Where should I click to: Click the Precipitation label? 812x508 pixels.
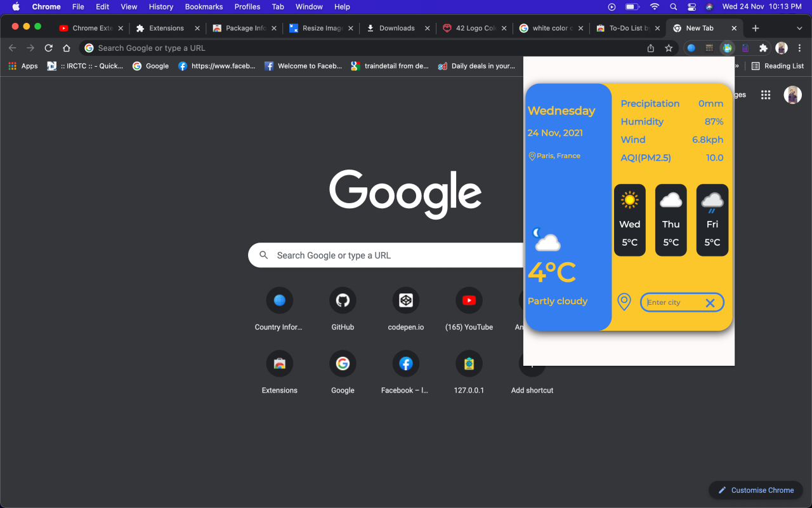[650, 104]
